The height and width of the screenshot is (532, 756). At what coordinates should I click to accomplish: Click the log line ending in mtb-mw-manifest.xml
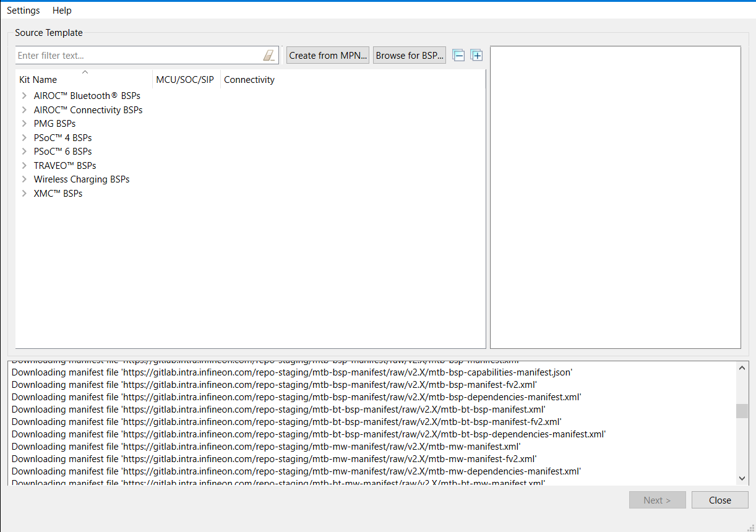[x=266, y=447]
